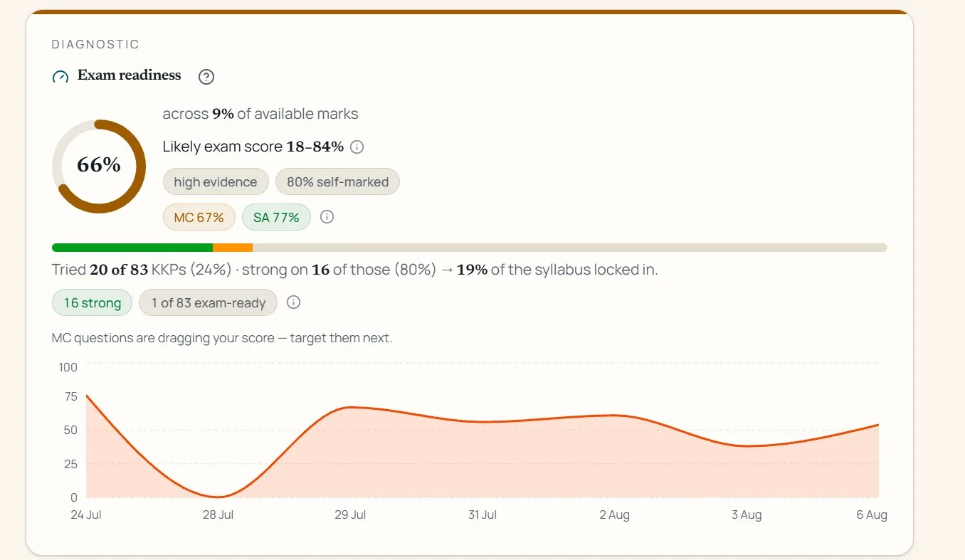Click the info icon beside Likely exam score
Image resolution: width=965 pixels, height=560 pixels.
[357, 147]
